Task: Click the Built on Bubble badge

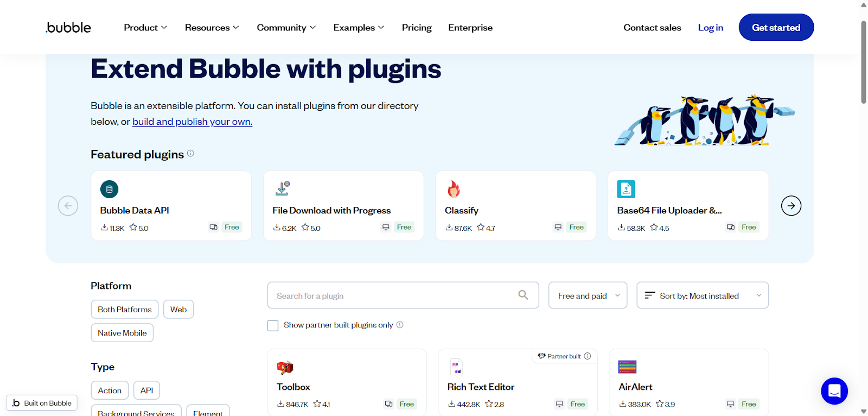Action: 42,403
